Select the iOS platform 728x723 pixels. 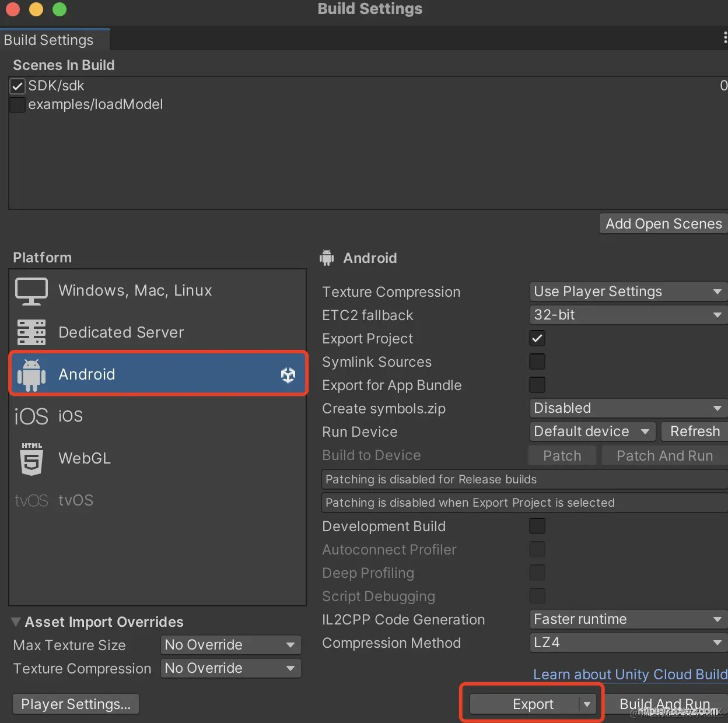tap(157, 416)
